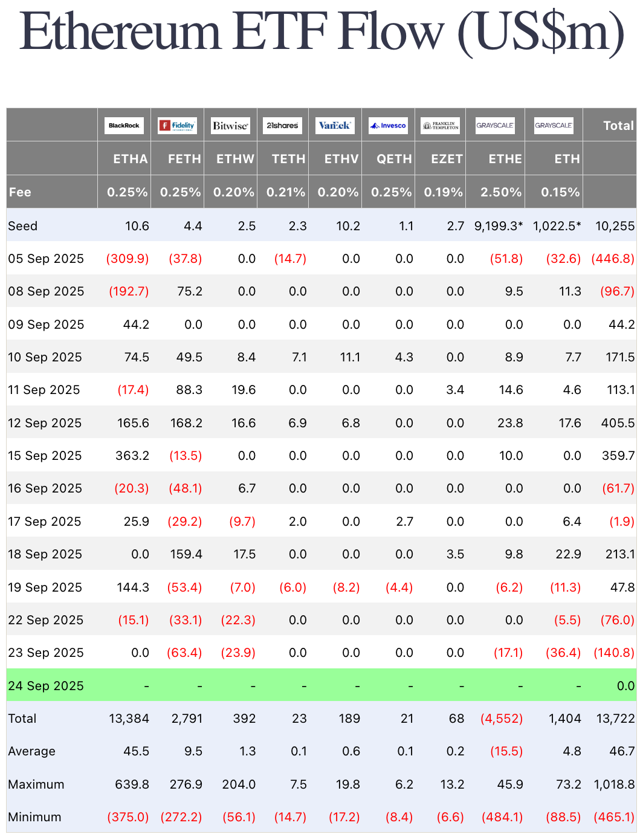Click the 1,018.8 maximum total
Viewport: 643px width, 840px height.
615,784
